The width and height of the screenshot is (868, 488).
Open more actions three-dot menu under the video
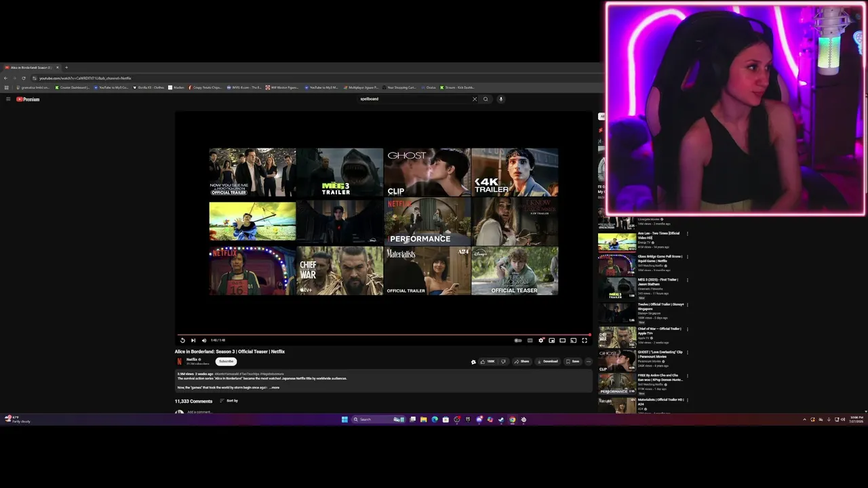click(x=588, y=361)
